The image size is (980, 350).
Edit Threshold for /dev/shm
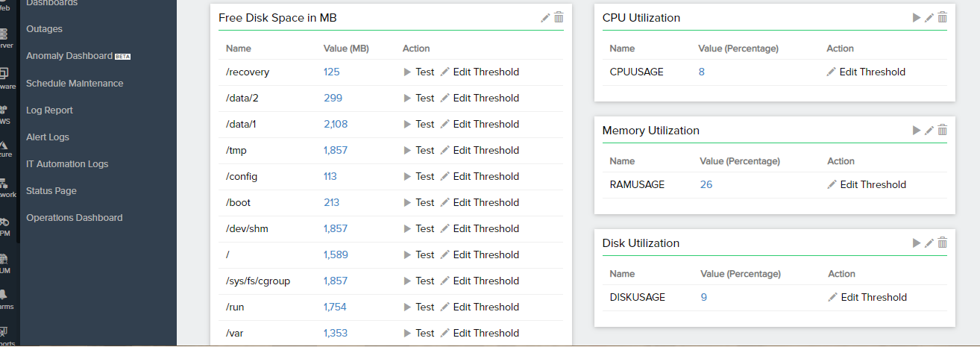480,229
